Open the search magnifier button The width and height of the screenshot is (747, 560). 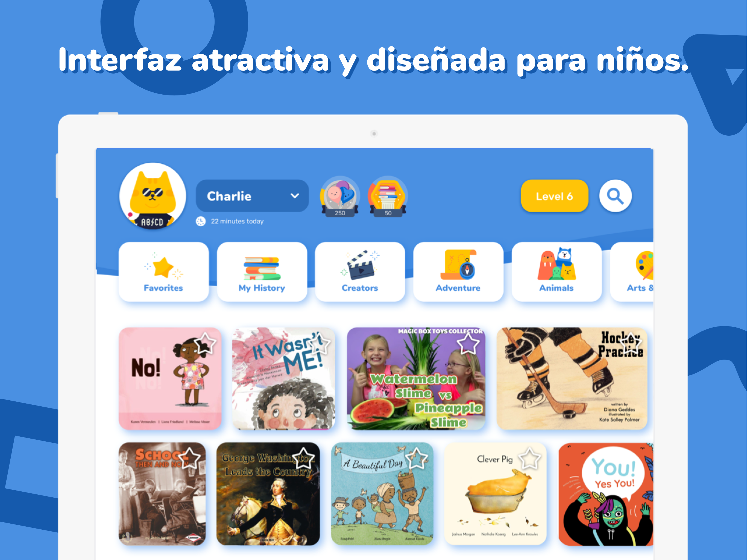(x=615, y=196)
